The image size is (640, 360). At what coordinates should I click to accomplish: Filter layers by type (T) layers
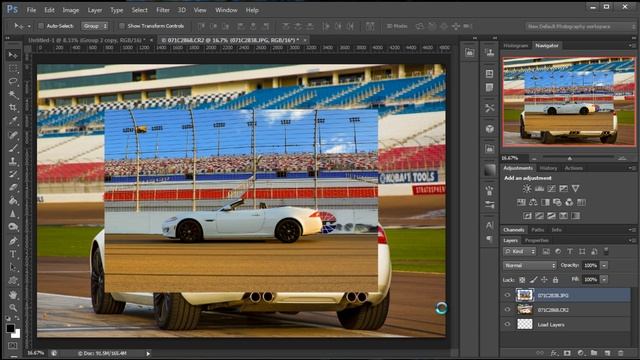coord(570,251)
